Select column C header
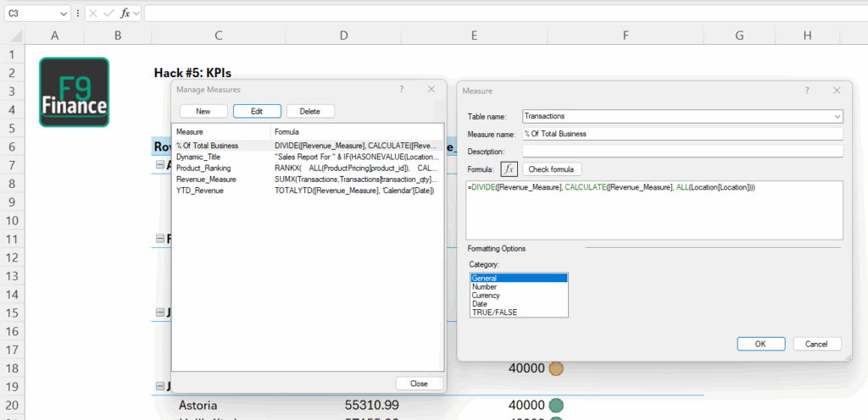 219,36
